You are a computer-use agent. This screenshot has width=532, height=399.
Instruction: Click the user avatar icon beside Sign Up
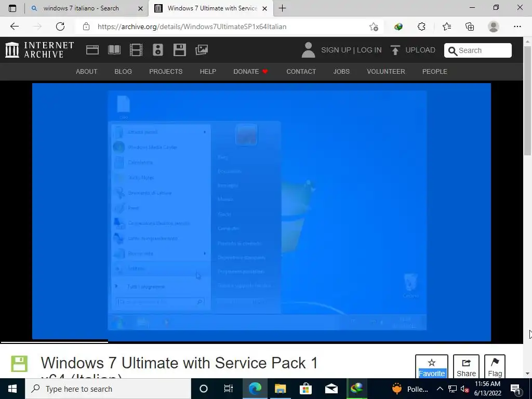(308, 50)
